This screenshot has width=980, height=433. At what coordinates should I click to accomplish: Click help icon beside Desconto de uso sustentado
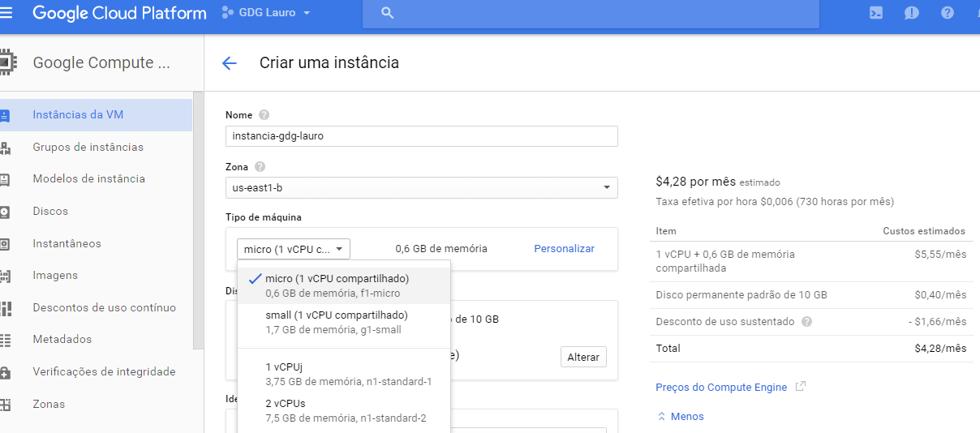click(x=806, y=322)
